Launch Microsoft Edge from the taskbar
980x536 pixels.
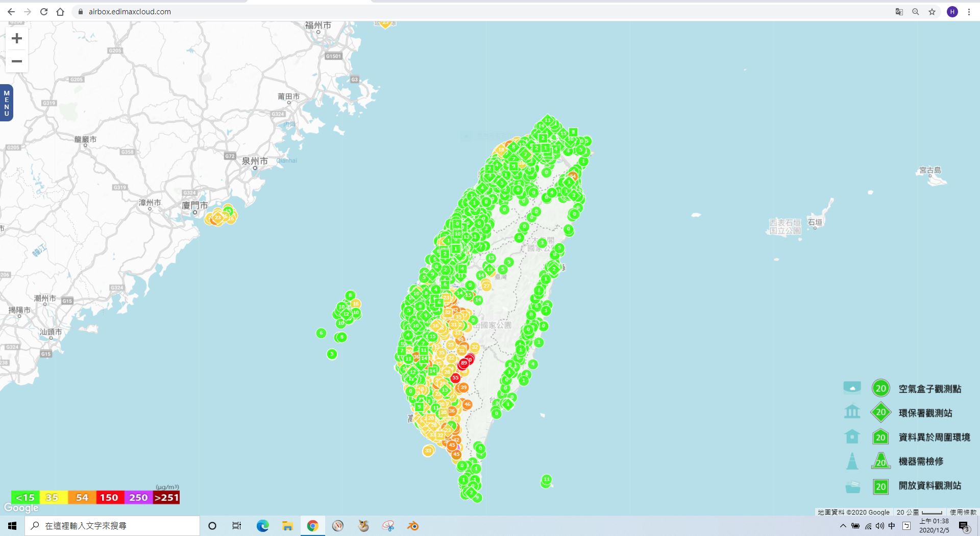(262, 526)
